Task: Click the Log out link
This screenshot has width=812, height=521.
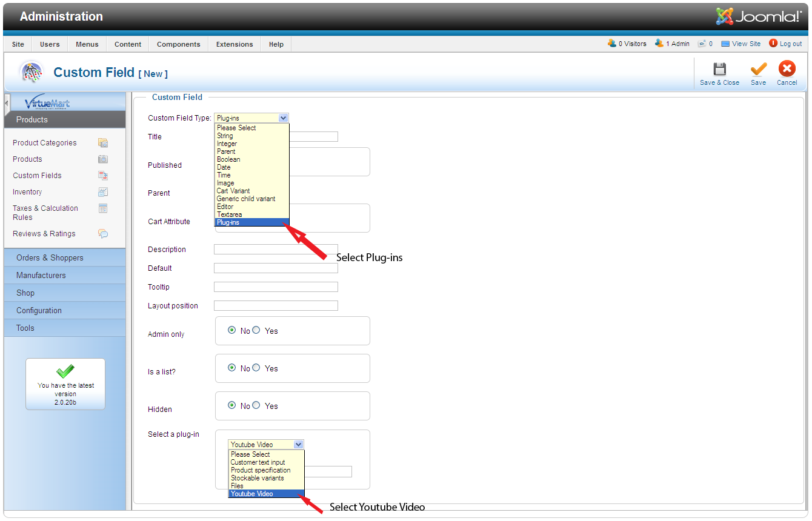Action: point(790,44)
